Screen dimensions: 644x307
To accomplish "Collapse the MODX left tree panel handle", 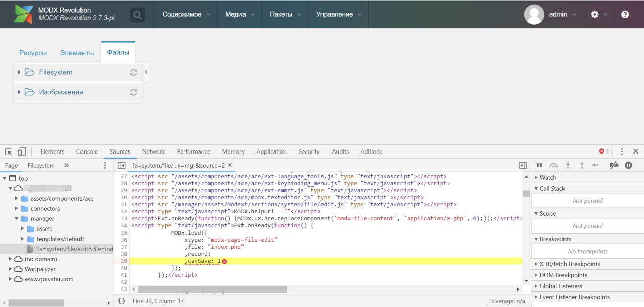I will tap(146, 72).
